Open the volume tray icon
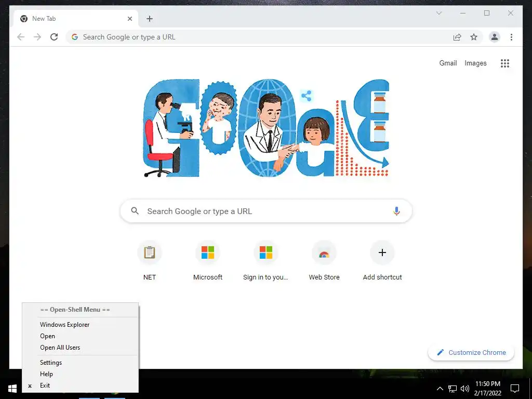This screenshot has height=399, width=532. [x=465, y=389]
